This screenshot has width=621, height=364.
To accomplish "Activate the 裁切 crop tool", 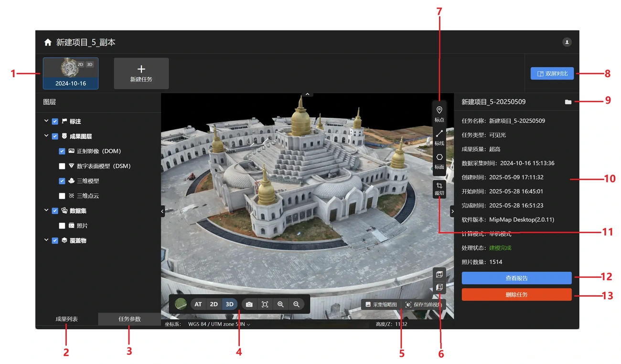I will pyautogui.click(x=439, y=188).
